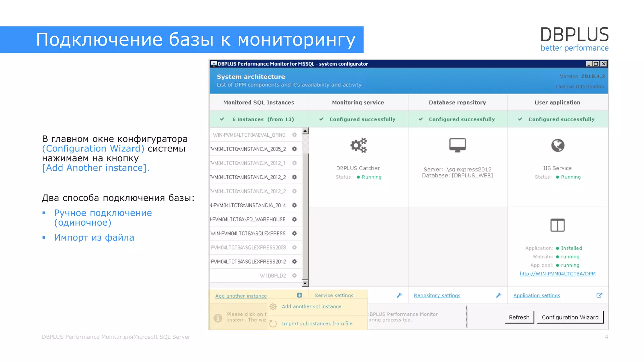Image resolution: width=644 pixels, height=362 pixels.
Task: Click external link icon by Application settings
Action: [599, 295]
